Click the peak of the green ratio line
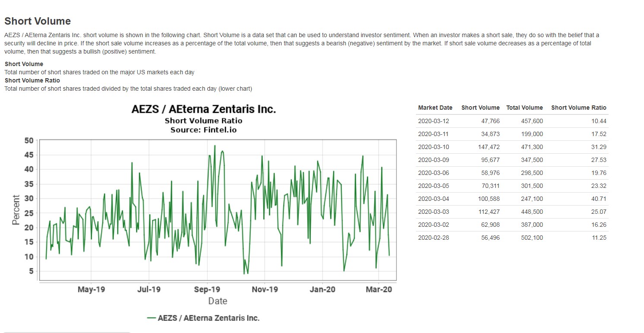 (216, 146)
